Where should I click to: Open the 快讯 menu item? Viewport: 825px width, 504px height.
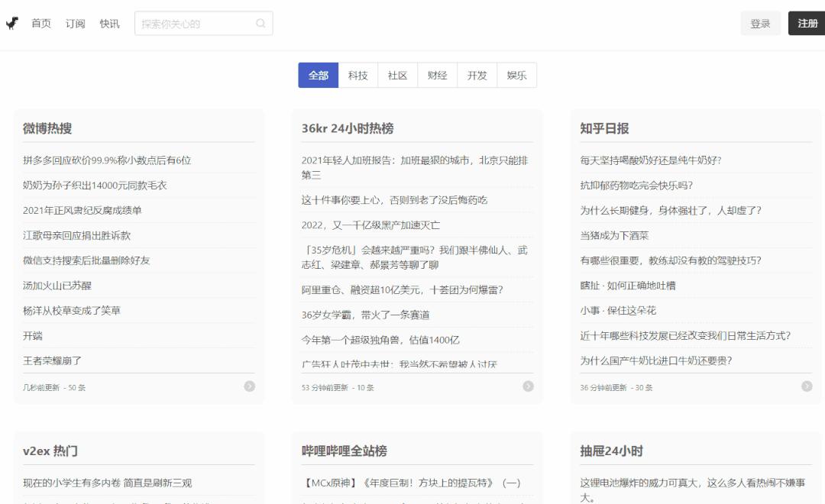click(x=108, y=24)
